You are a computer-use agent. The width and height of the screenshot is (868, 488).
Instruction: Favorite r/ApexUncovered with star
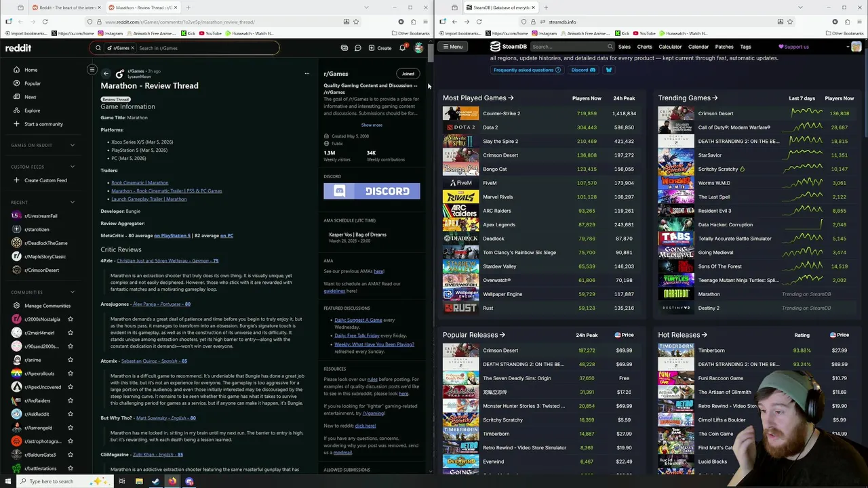click(70, 387)
